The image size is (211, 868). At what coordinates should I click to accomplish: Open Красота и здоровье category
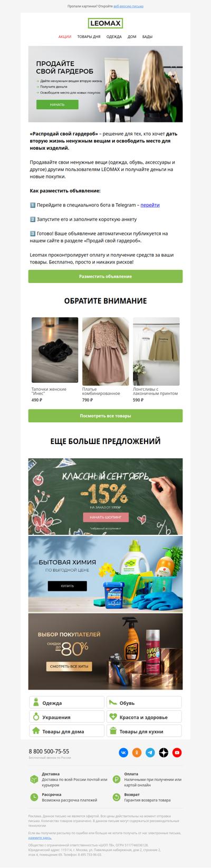click(x=144, y=716)
